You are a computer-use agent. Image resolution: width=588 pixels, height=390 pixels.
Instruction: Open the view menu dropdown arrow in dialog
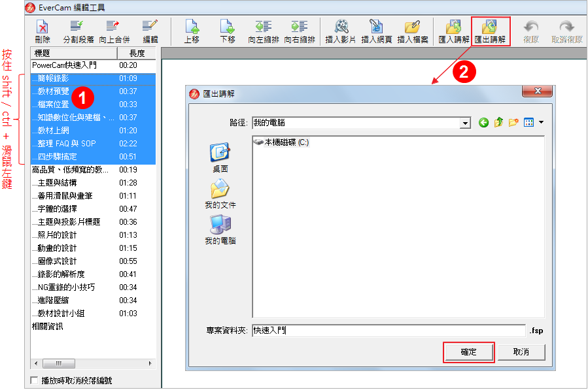(542, 123)
